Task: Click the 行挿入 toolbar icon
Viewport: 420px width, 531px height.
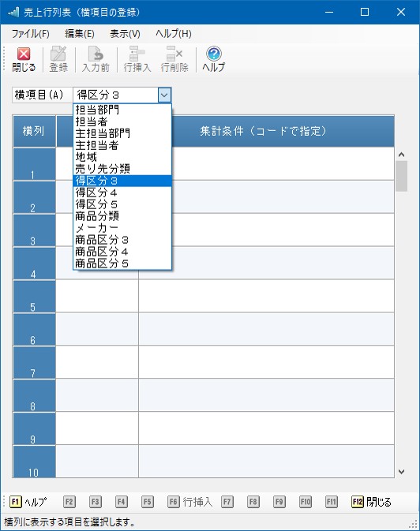Action: pyautogui.click(x=137, y=59)
